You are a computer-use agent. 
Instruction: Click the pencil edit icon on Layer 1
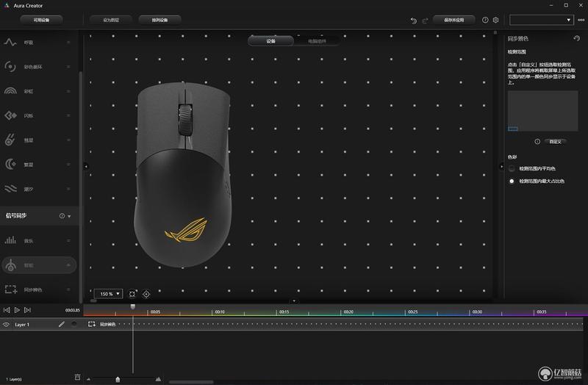(62, 324)
